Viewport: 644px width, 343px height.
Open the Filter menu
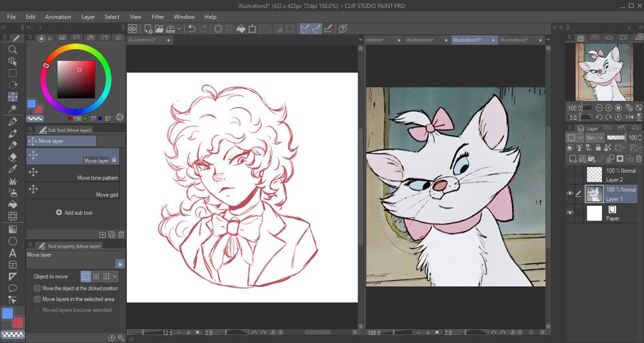click(x=158, y=17)
